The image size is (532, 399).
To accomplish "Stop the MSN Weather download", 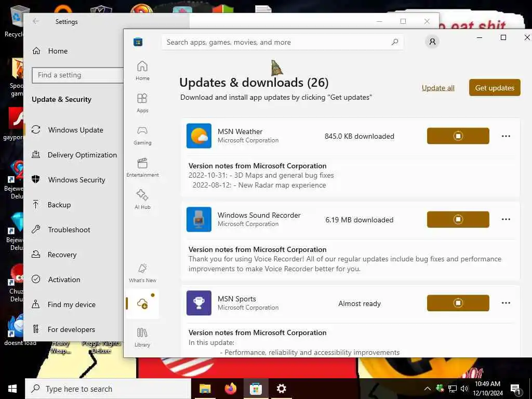I will (x=458, y=136).
